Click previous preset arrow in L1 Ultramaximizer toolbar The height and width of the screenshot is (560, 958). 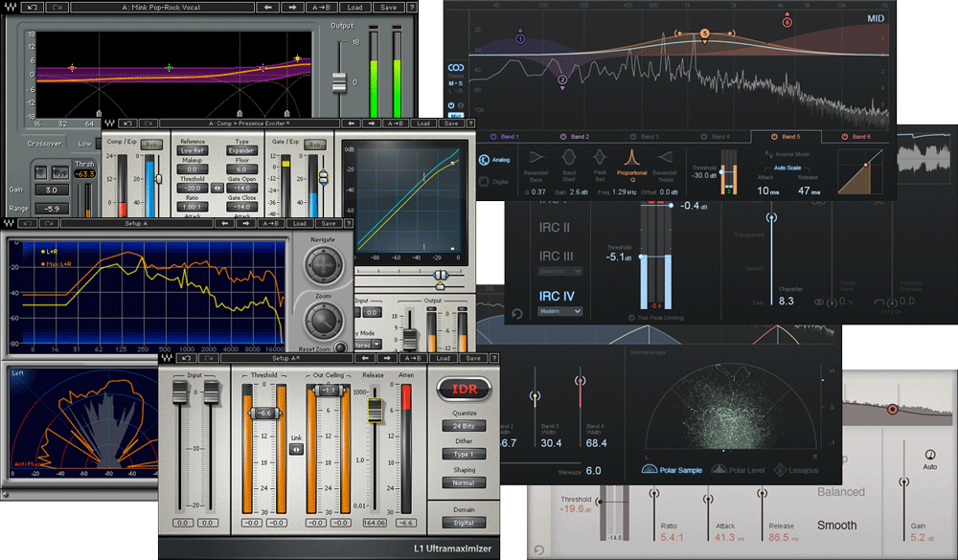pyautogui.click(x=365, y=358)
